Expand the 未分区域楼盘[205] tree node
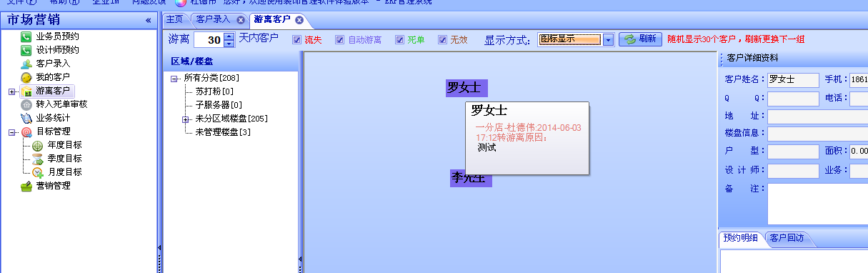This screenshot has height=273, width=868. [x=186, y=119]
